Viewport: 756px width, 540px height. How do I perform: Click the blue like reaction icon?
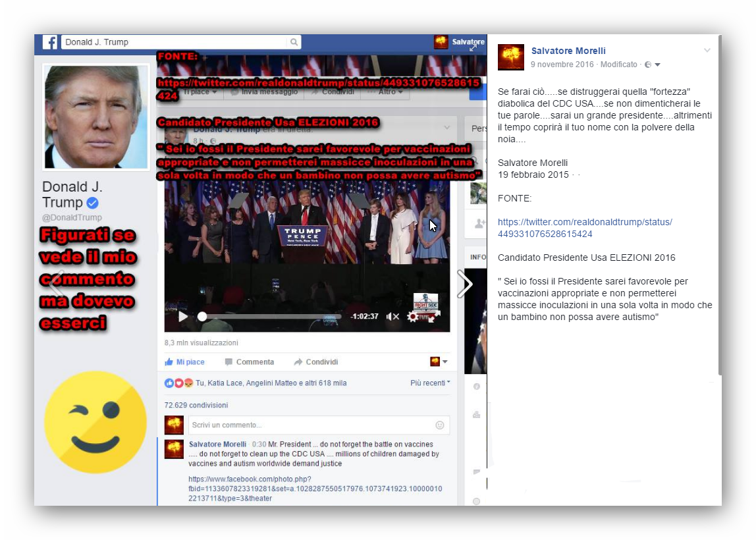tap(169, 383)
